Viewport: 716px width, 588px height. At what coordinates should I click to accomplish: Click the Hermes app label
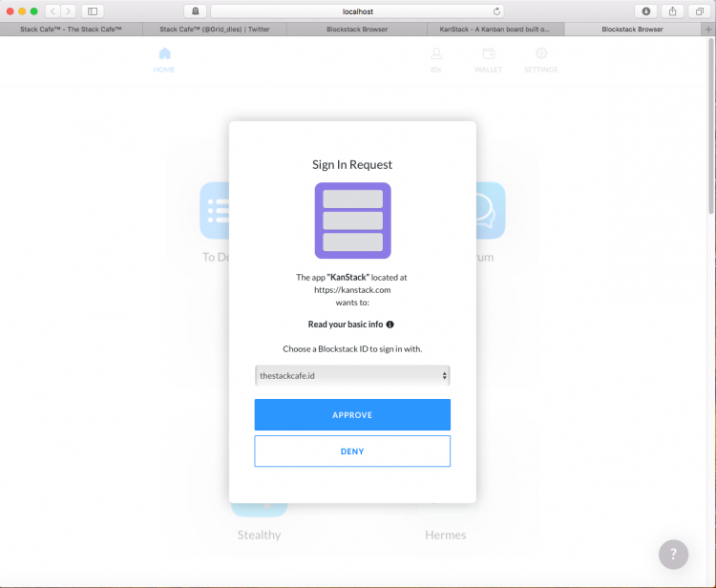(445, 535)
